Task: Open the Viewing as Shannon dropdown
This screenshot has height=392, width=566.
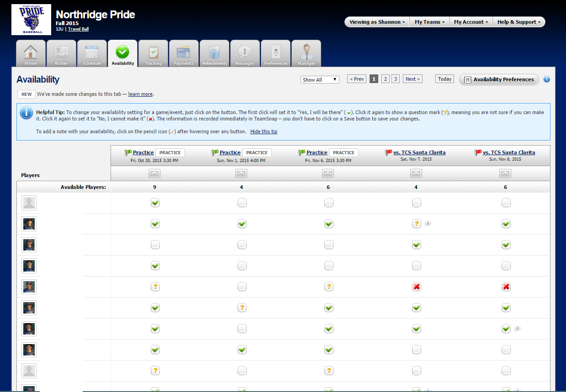Action: (x=375, y=22)
